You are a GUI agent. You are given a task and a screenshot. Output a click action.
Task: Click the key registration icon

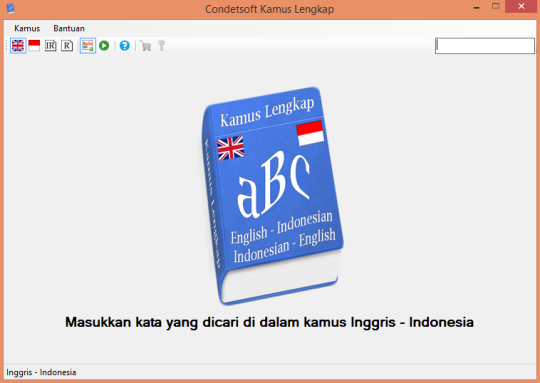point(161,45)
